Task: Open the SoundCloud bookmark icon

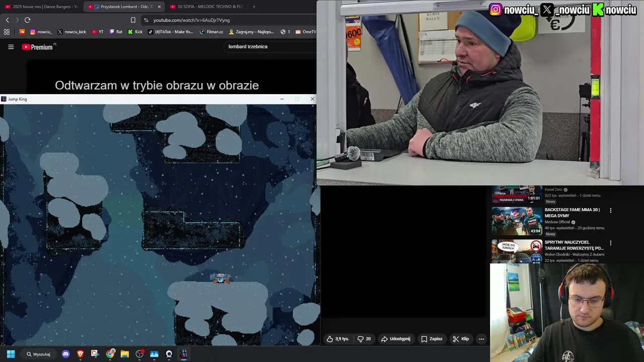Action: [22, 32]
